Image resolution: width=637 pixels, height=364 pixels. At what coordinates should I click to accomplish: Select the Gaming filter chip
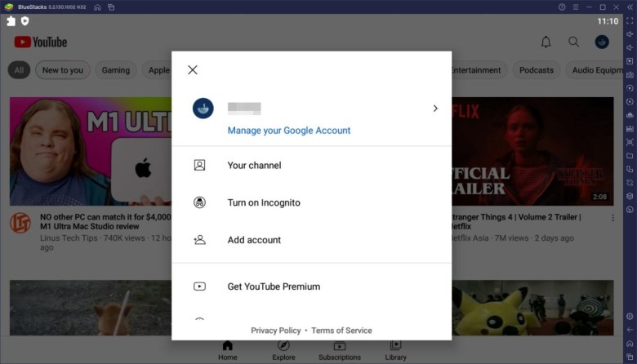point(115,70)
